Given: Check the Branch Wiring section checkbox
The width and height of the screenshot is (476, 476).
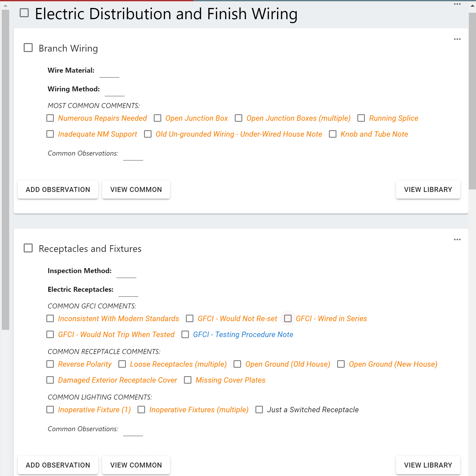Looking at the screenshot, I should coord(28,48).
